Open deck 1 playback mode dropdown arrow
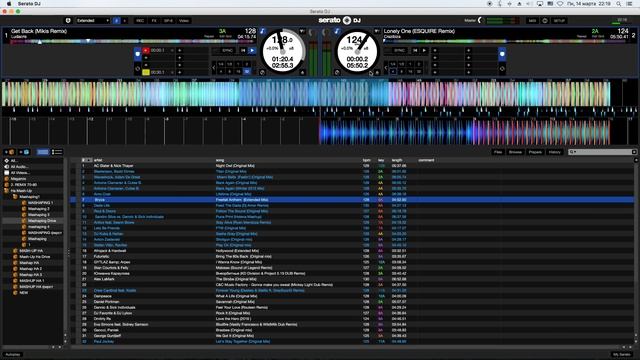 pyautogui.click(x=302, y=31)
